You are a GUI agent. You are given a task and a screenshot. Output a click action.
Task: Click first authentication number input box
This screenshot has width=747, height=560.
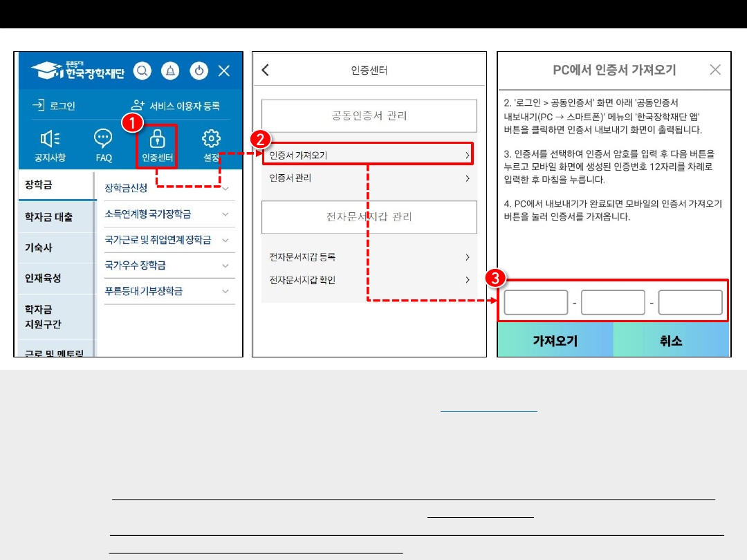536,303
